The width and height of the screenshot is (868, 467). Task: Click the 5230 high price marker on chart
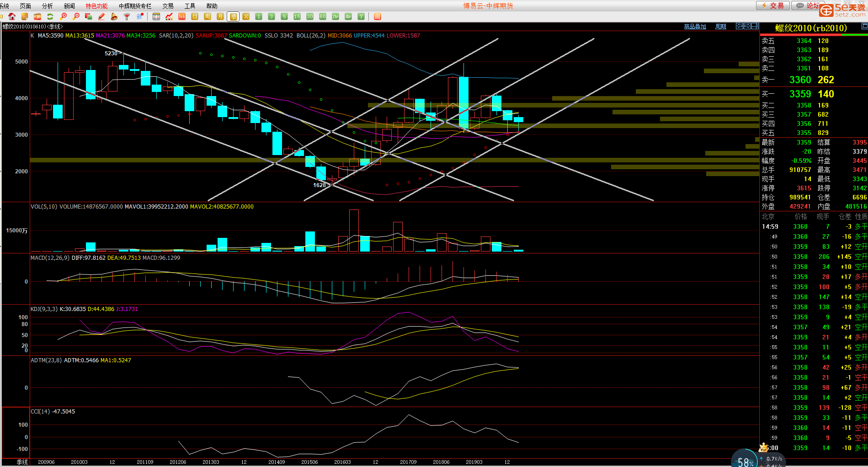click(111, 54)
